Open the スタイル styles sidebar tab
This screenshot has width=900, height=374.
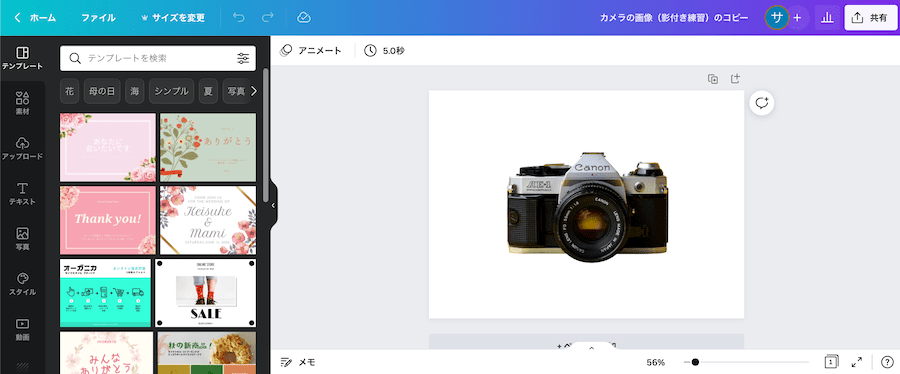(22, 284)
